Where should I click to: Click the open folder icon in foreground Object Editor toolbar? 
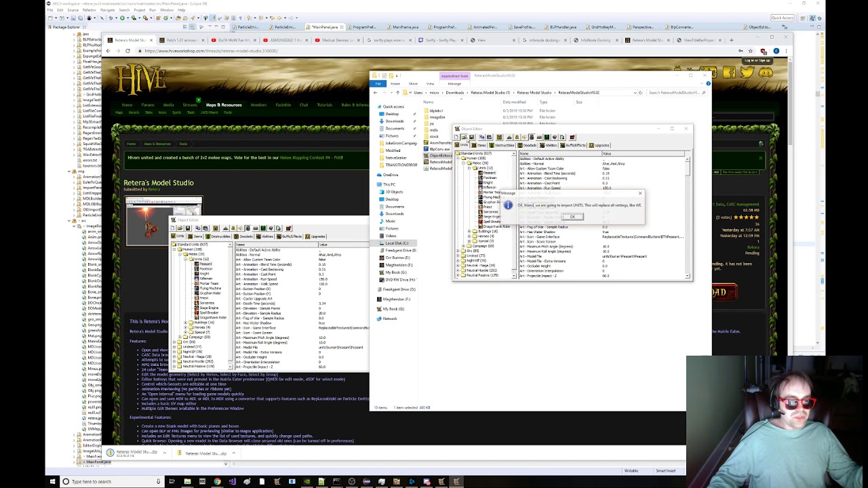(464, 138)
